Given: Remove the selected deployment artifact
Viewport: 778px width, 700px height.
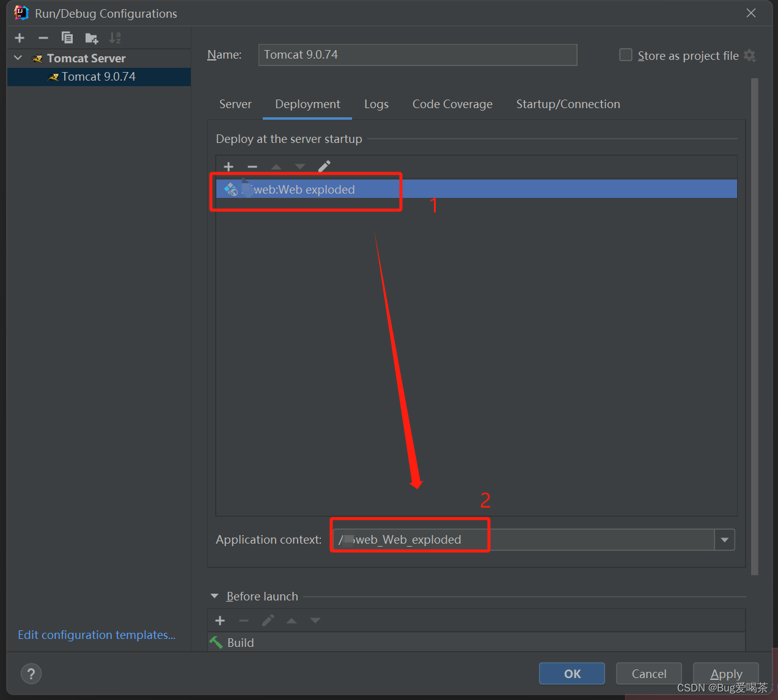Looking at the screenshot, I should click(252, 167).
